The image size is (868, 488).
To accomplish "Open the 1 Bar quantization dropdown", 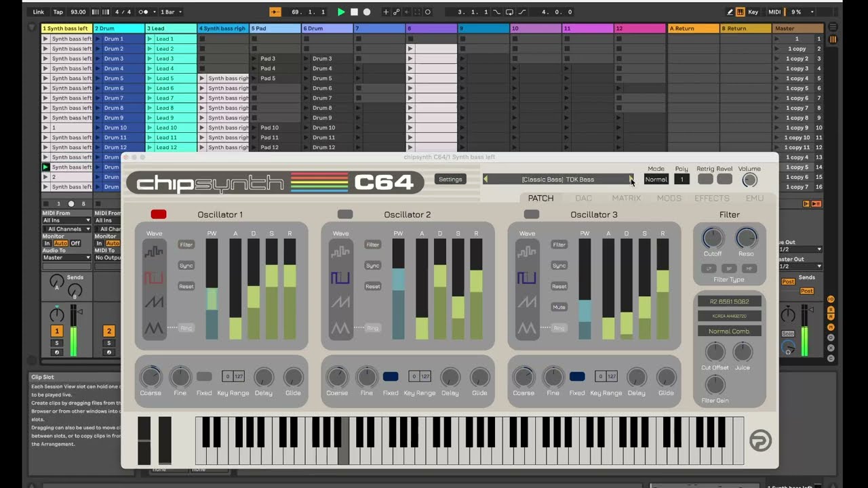I will (x=171, y=12).
